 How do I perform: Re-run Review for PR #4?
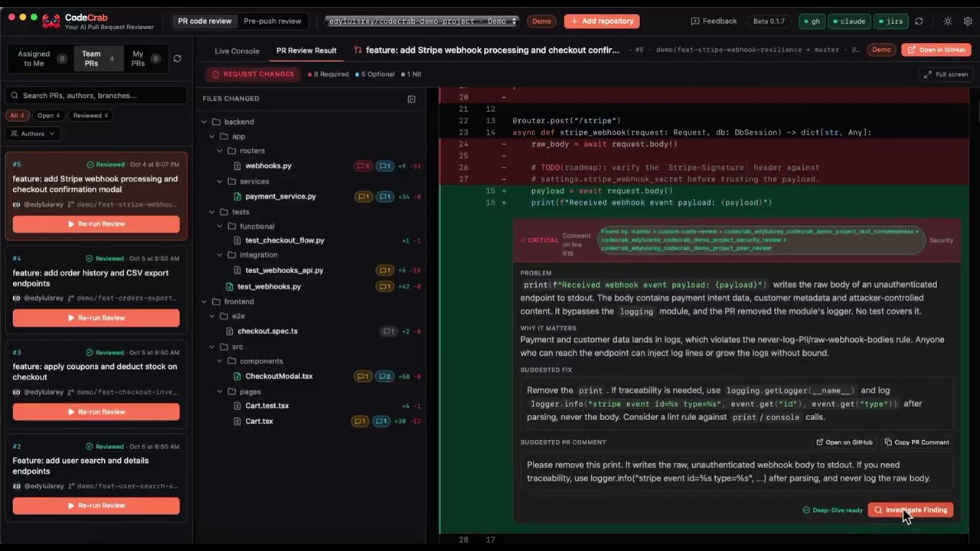[96, 318]
